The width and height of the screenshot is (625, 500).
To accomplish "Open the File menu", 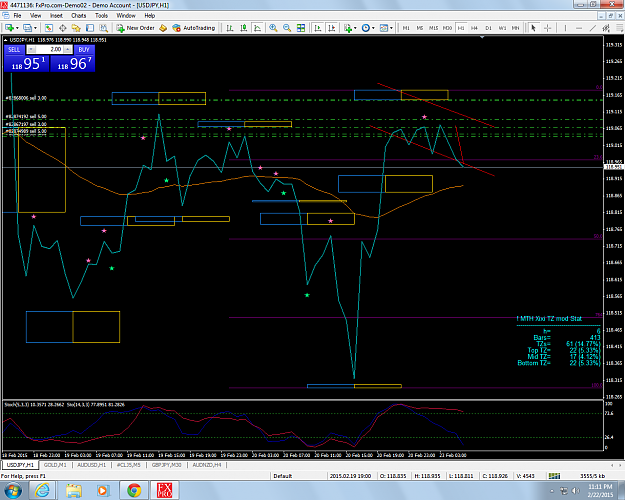I will pos(17,16).
